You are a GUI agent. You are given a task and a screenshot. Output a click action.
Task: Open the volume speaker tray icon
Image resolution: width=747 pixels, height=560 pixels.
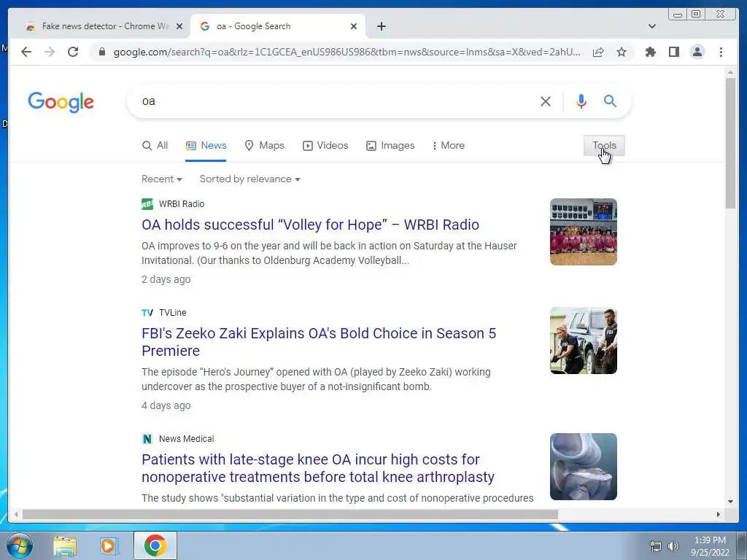(673, 546)
